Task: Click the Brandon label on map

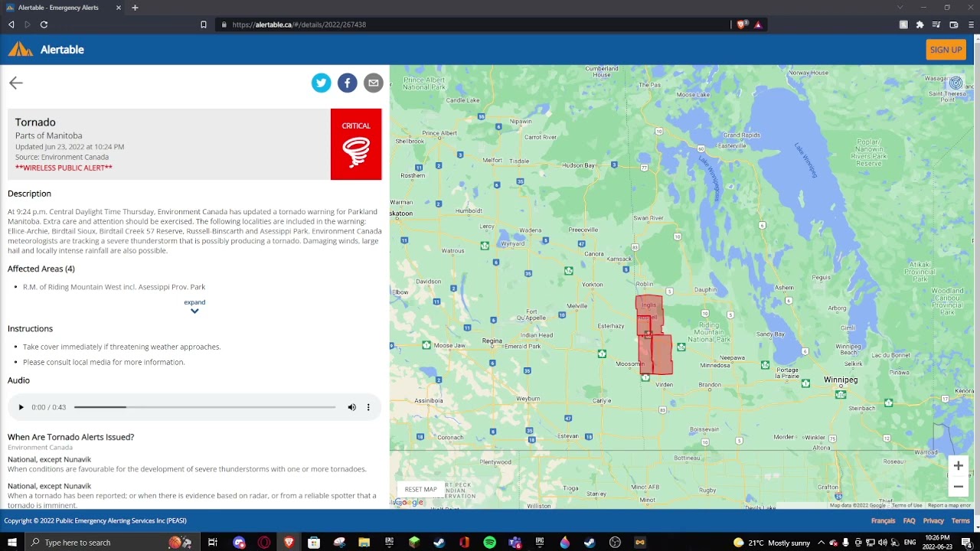Action: (710, 385)
